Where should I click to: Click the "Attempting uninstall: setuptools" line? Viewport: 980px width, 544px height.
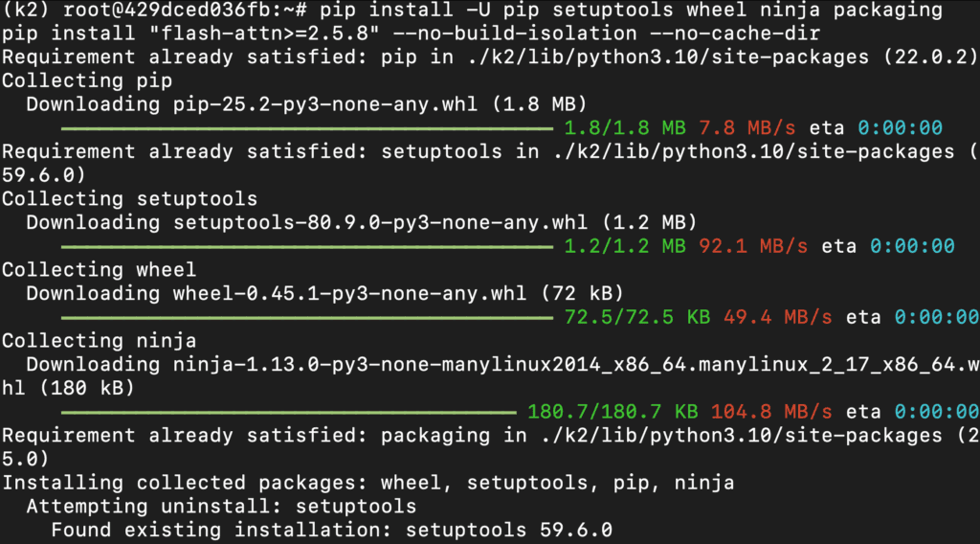pyautogui.click(x=222, y=507)
